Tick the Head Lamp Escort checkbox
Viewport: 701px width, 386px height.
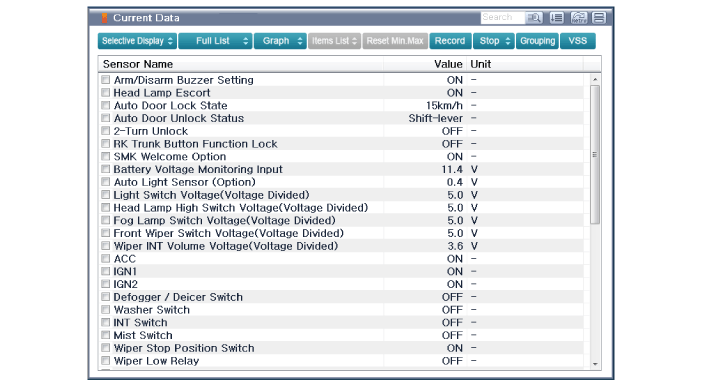tap(106, 93)
